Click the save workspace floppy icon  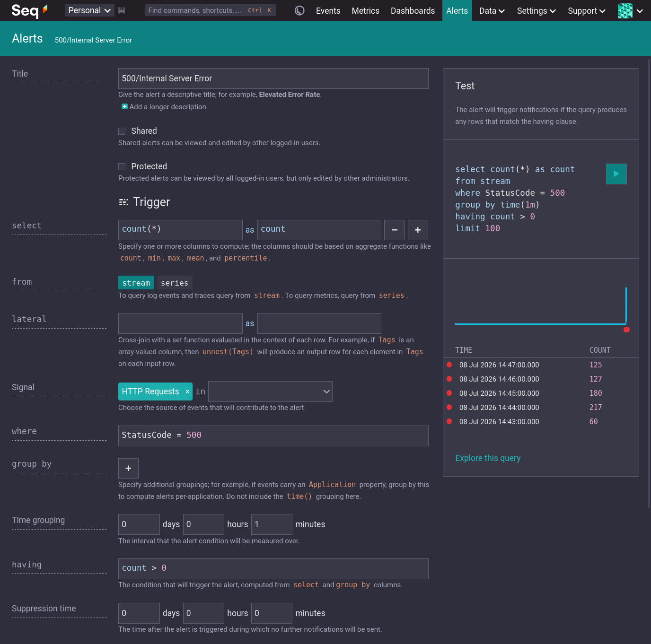tap(122, 10)
